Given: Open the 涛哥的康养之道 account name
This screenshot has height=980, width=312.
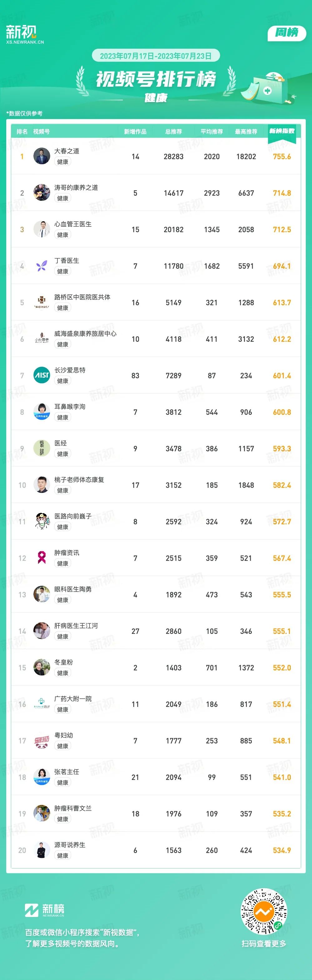Looking at the screenshot, I should point(76,188).
